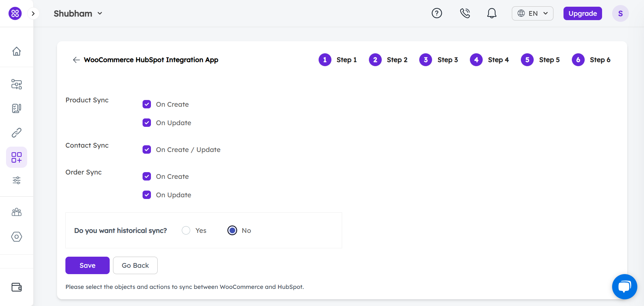The height and width of the screenshot is (306, 644).
Task: Open the S user profile avatar
Action: 621,13
